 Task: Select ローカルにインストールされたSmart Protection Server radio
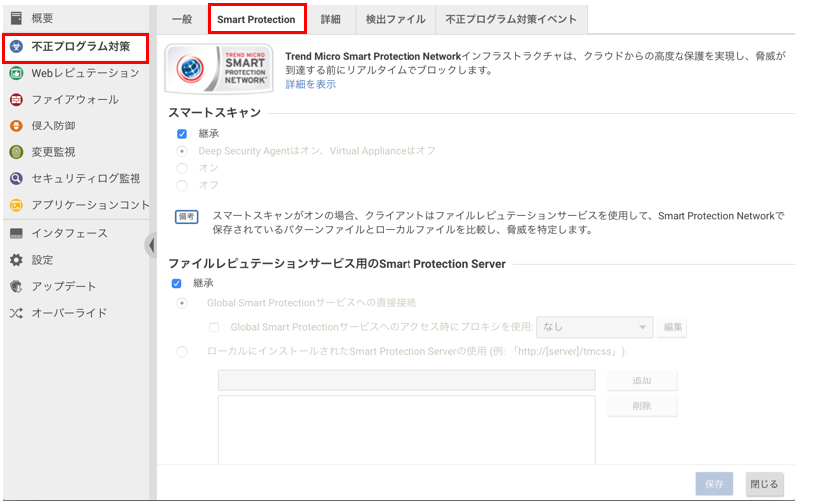[182, 352]
